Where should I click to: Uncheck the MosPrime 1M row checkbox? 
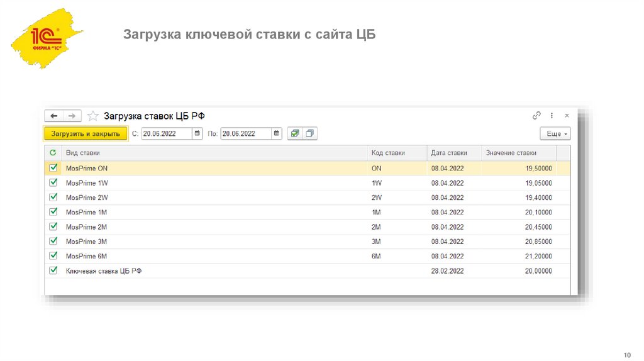coord(53,211)
